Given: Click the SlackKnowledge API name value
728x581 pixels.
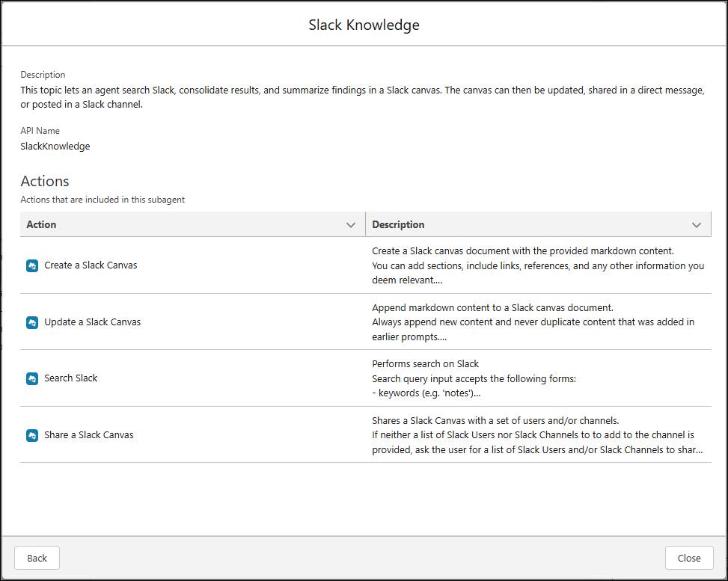Looking at the screenshot, I should 55,146.
